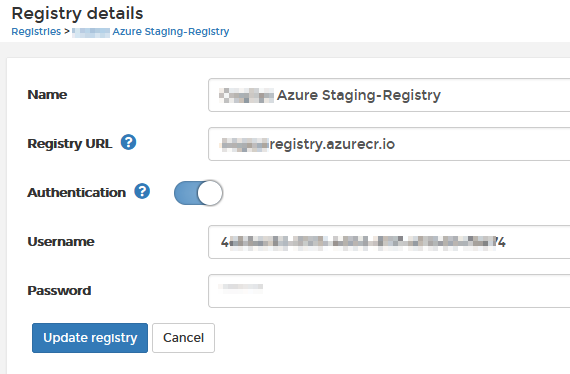This screenshot has height=374, width=570.
Task: Focus the Registry URL input field
Action: (x=389, y=144)
